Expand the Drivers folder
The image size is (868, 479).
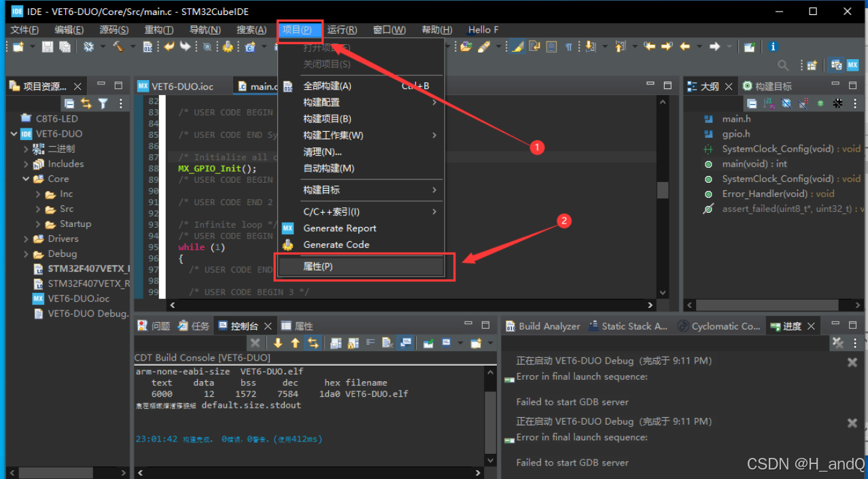(26, 238)
